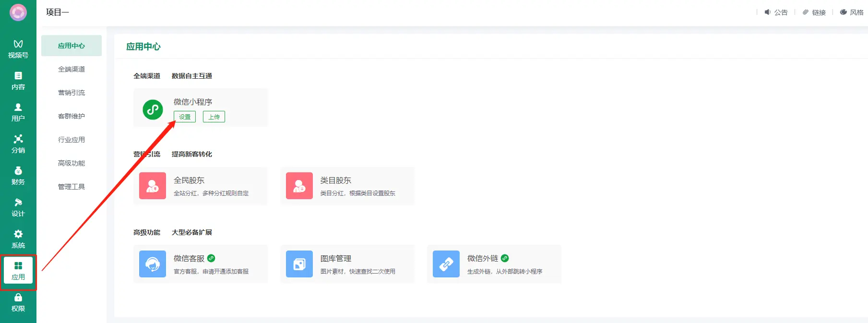Open the 权限 permissions lock section

coord(18,302)
